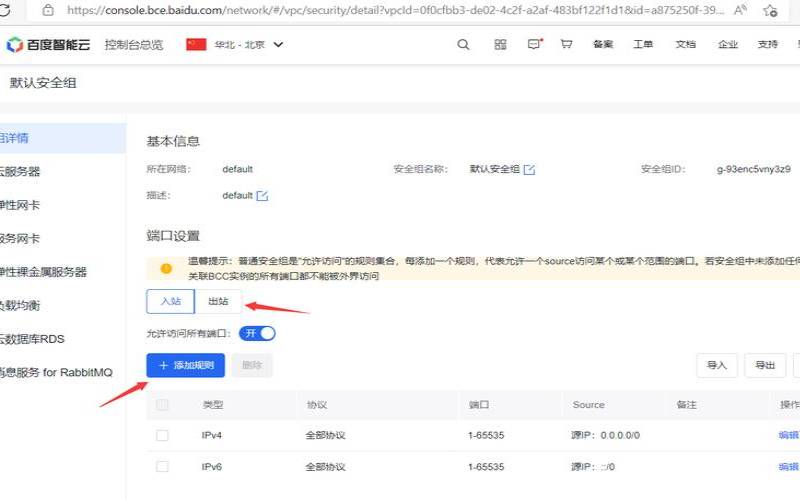Open the 企业 menu item

click(x=728, y=44)
